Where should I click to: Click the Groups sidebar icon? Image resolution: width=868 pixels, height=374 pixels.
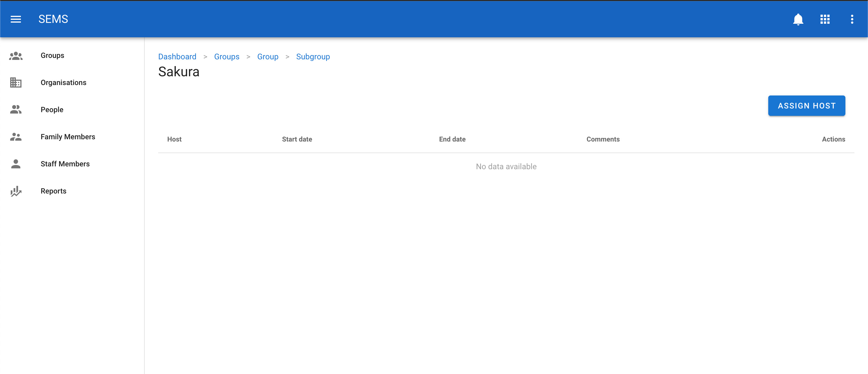coord(16,56)
